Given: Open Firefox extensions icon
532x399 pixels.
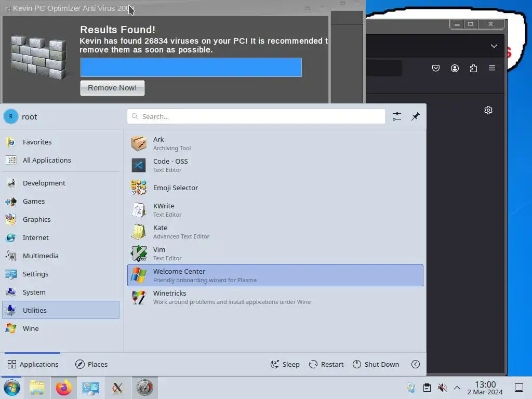Looking at the screenshot, I should point(473,68).
